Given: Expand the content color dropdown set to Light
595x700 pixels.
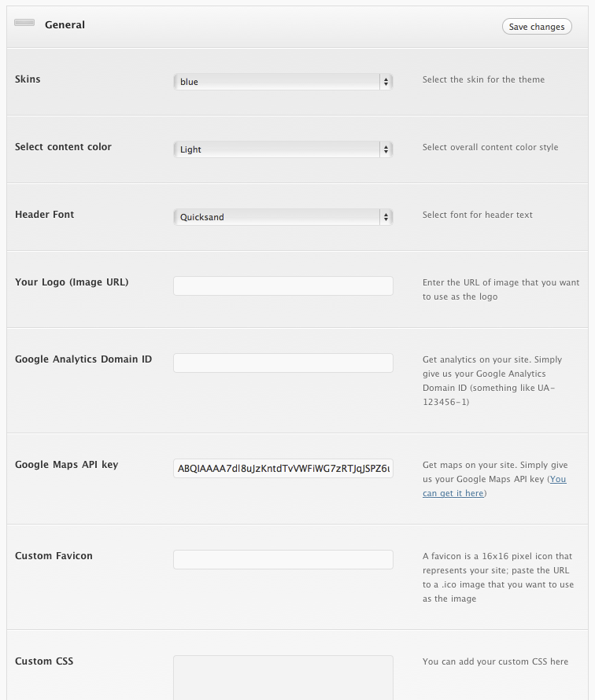Looking at the screenshot, I should click(x=283, y=149).
